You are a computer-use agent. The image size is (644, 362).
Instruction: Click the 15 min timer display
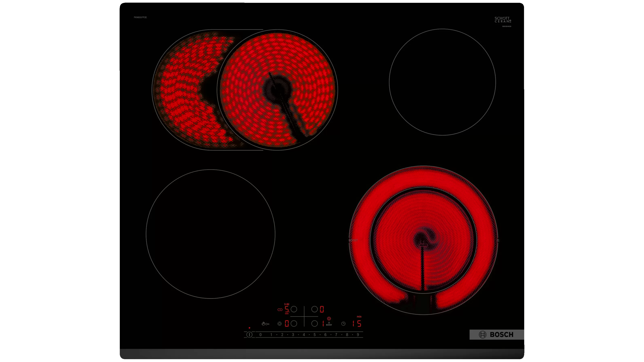pos(357,324)
